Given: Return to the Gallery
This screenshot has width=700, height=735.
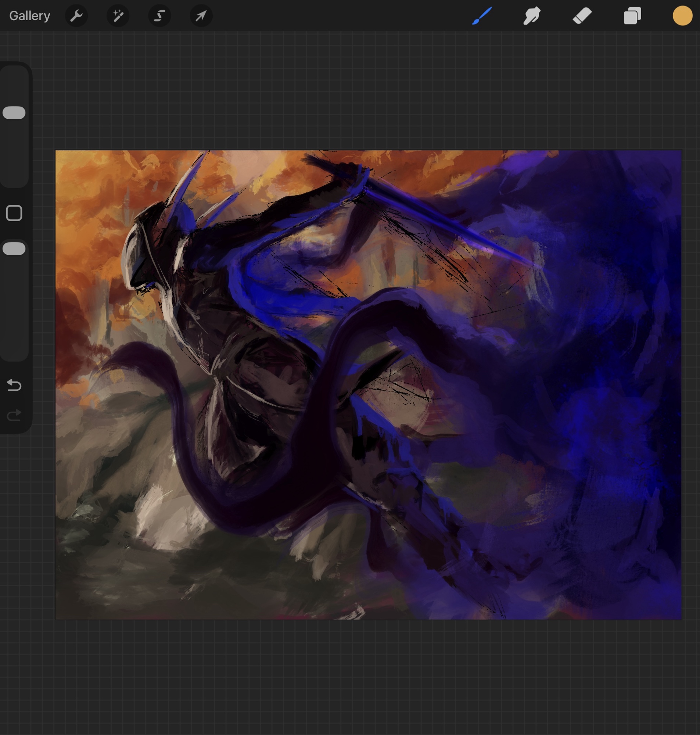Looking at the screenshot, I should click(29, 16).
